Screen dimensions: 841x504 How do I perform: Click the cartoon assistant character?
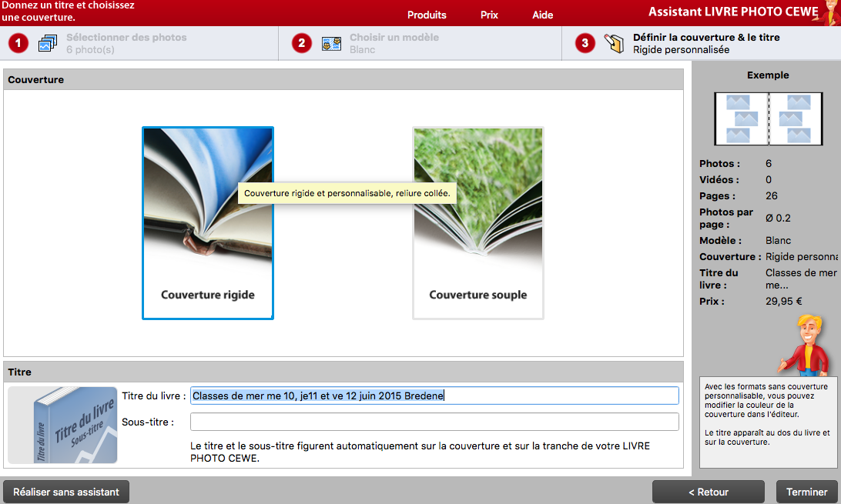(806, 345)
